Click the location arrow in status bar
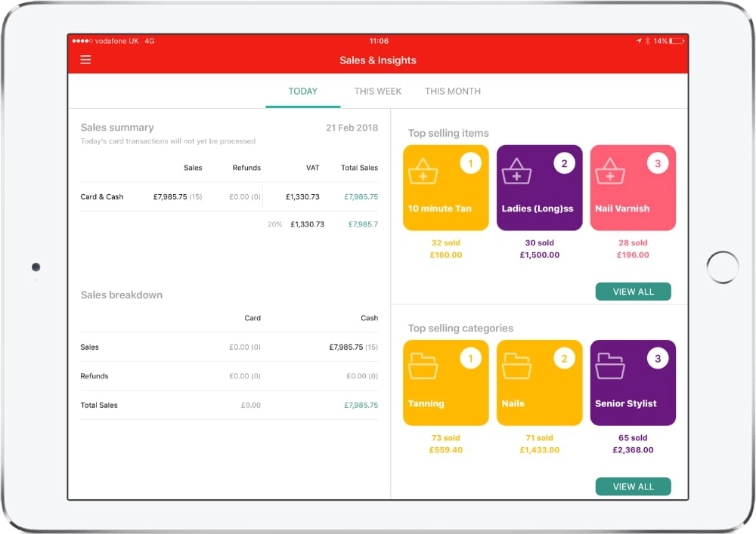The image size is (756, 534). tap(639, 41)
